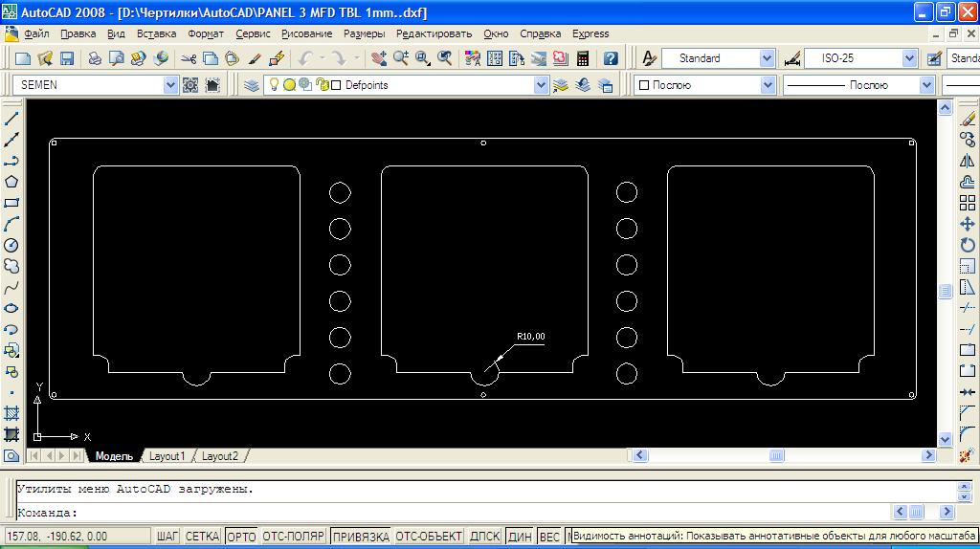
Task: Activate Match Properties brush icon
Action: coord(255,58)
